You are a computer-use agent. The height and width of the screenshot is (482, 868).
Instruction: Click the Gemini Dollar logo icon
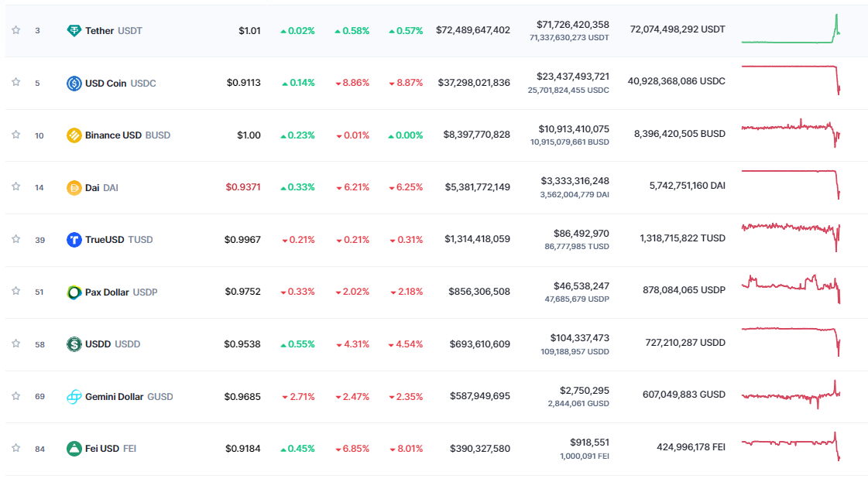[x=74, y=397]
